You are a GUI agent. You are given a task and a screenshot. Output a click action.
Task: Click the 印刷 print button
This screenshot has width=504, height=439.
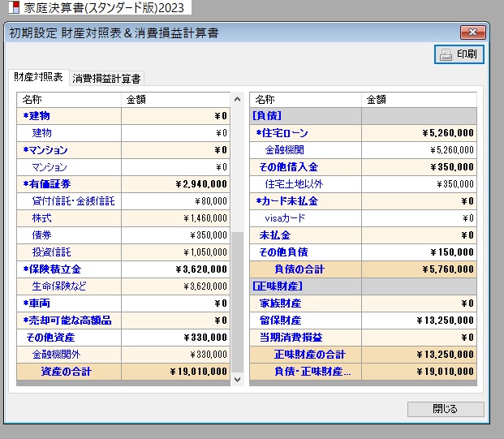[x=459, y=55]
